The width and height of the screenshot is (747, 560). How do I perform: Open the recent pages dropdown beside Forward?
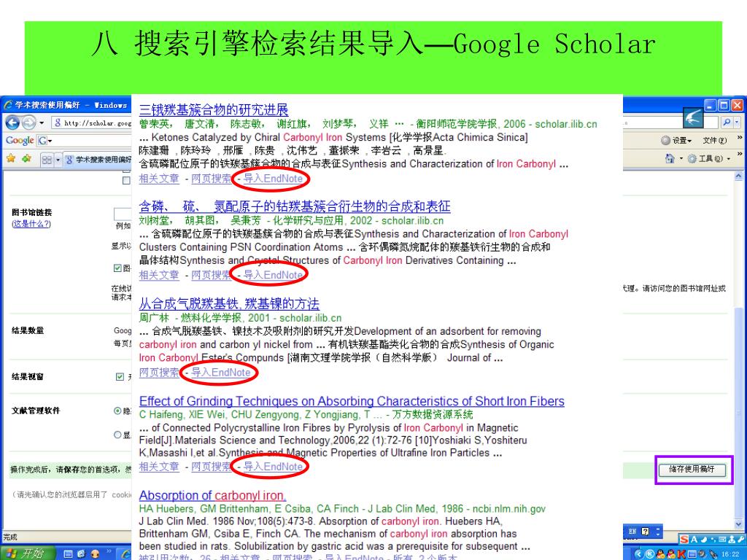[x=42, y=122]
